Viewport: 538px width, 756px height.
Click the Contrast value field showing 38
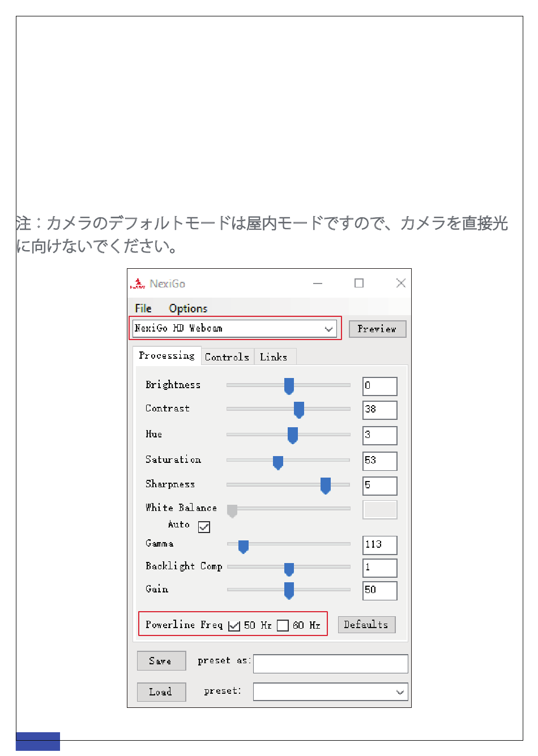380,410
